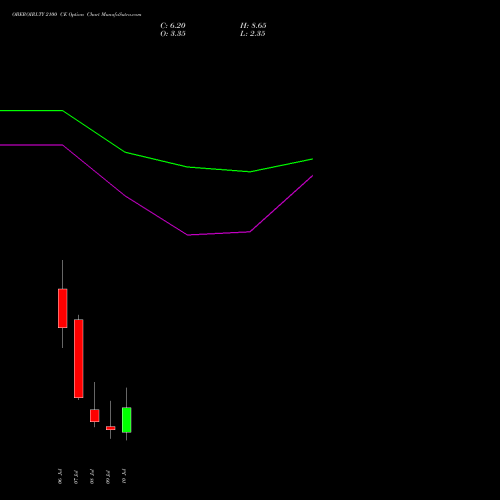Click the "06 Jul" date axis label

[60, 476]
